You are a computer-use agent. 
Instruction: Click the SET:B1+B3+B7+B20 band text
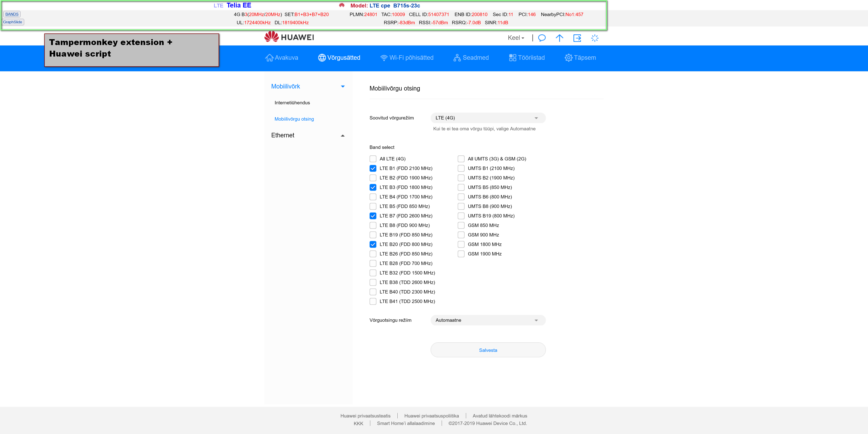(306, 14)
